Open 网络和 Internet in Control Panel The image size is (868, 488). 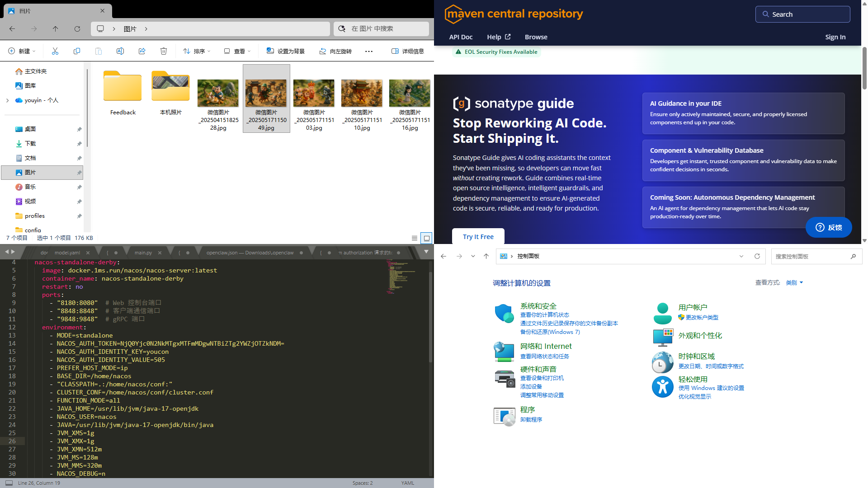tap(546, 346)
